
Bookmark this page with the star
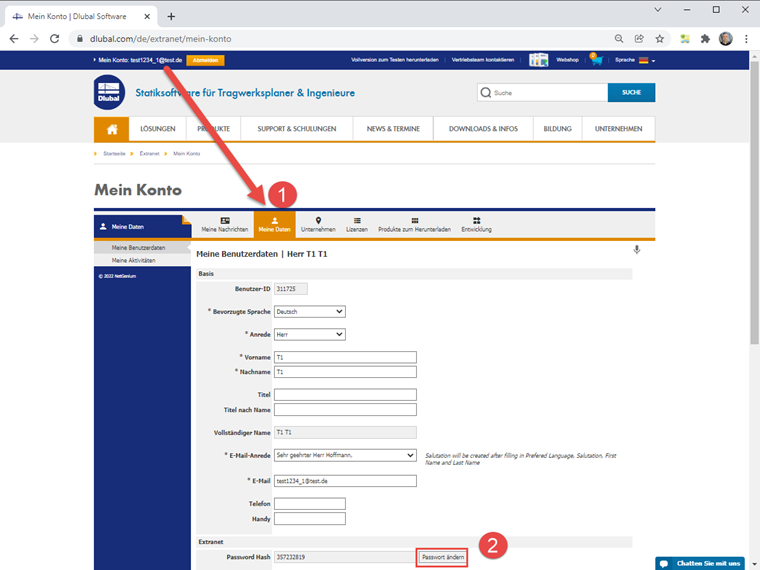(660, 39)
